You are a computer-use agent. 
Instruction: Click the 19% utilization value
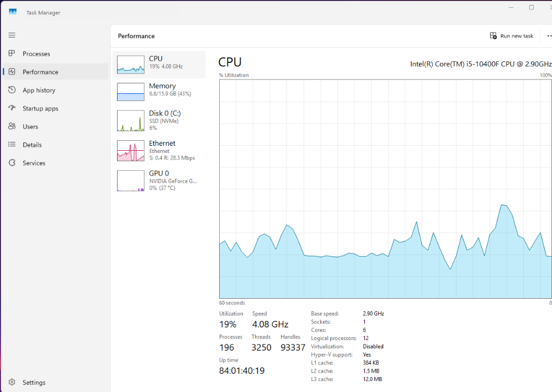(227, 325)
